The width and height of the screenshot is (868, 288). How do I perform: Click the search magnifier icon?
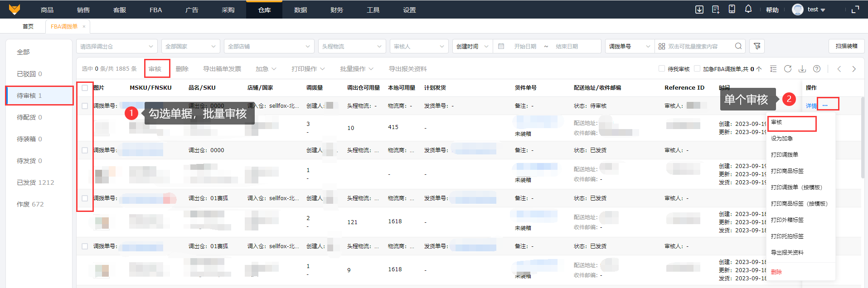coord(738,46)
